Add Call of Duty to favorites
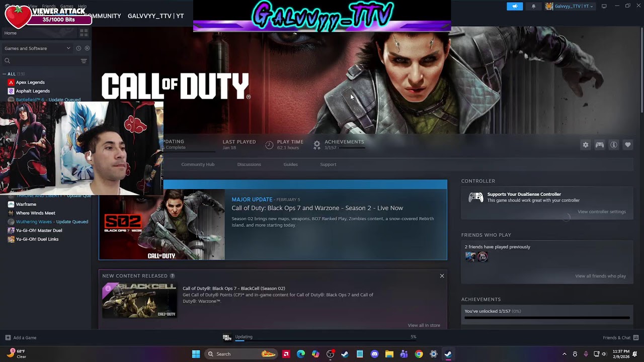The height and width of the screenshot is (362, 644). pyautogui.click(x=628, y=145)
